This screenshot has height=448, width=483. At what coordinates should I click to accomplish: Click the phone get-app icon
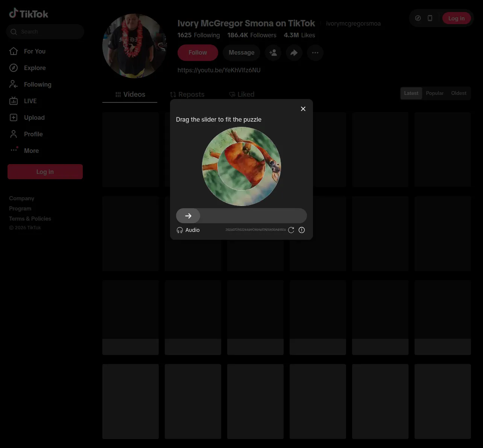tap(430, 18)
